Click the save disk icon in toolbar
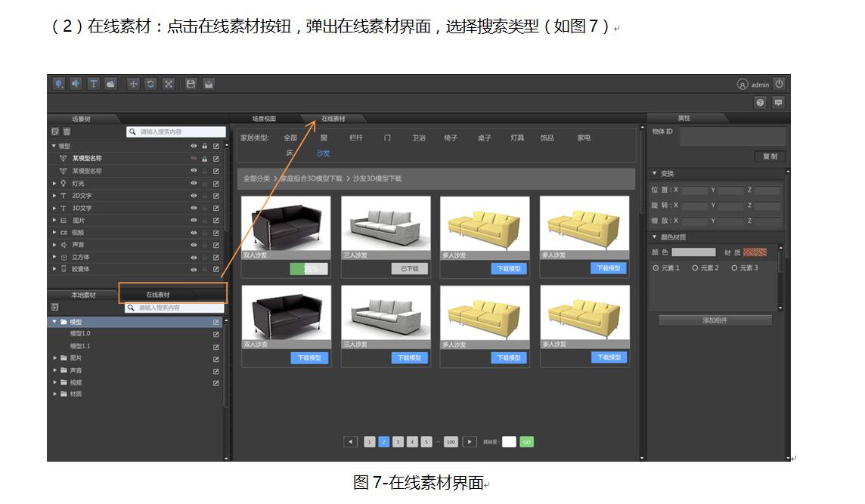The width and height of the screenshot is (865, 504). coord(191,84)
